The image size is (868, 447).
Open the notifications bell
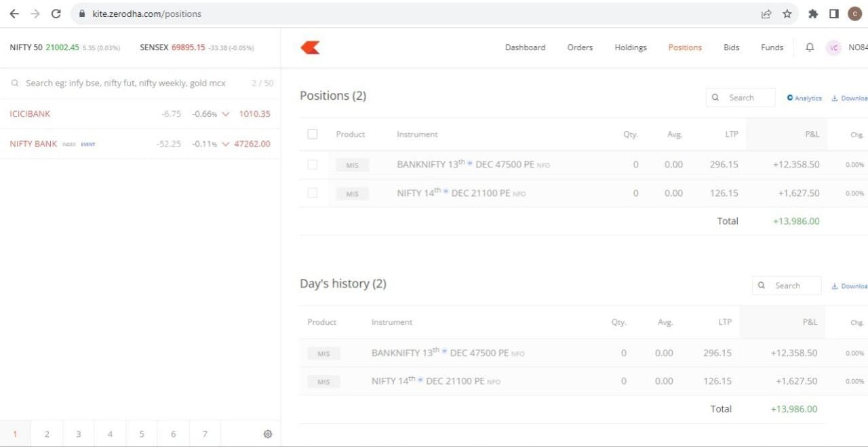810,47
